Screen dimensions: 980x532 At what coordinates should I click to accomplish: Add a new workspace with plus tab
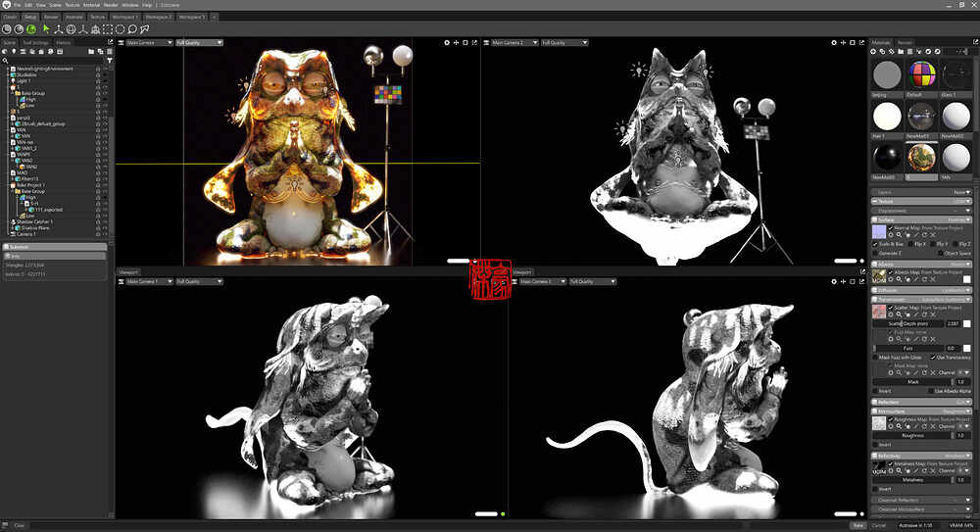coord(213,17)
